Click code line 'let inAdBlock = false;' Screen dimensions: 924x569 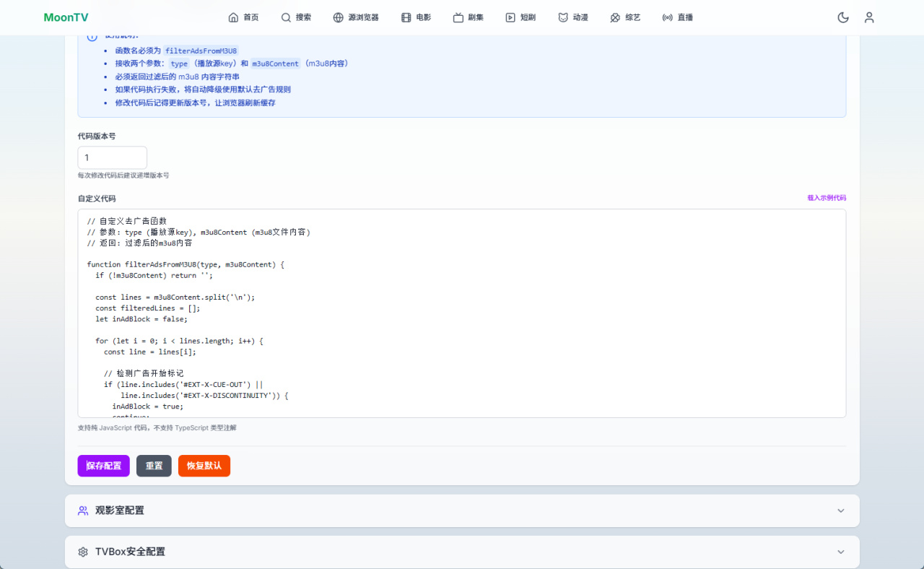pyautogui.click(x=141, y=319)
